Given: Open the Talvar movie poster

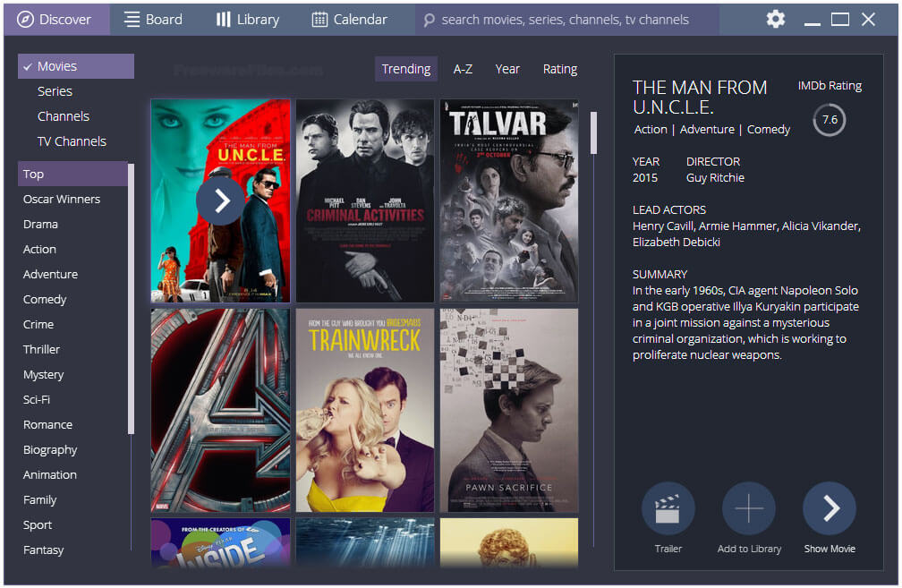Looking at the screenshot, I should point(509,200).
